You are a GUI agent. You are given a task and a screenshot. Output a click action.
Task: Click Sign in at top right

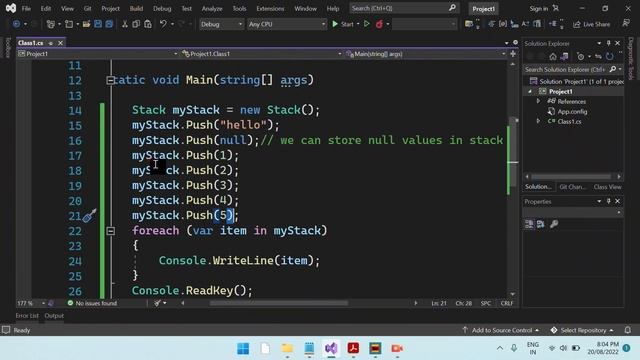pyautogui.click(x=539, y=9)
